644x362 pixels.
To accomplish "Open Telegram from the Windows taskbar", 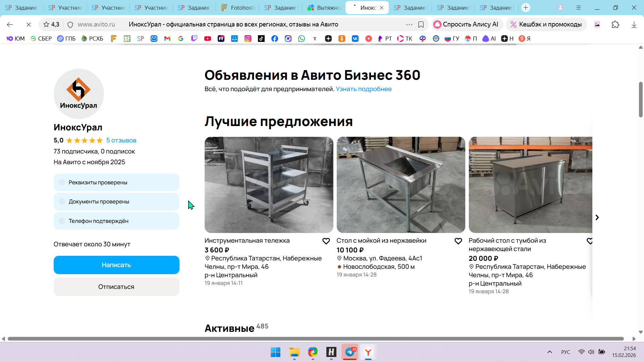I will [x=350, y=352].
